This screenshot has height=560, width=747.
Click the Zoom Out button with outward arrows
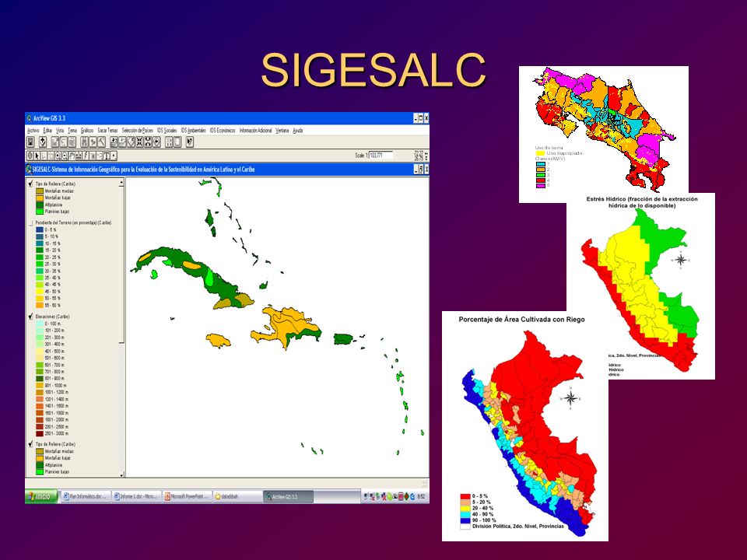pyautogui.click(x=148, y=142)
